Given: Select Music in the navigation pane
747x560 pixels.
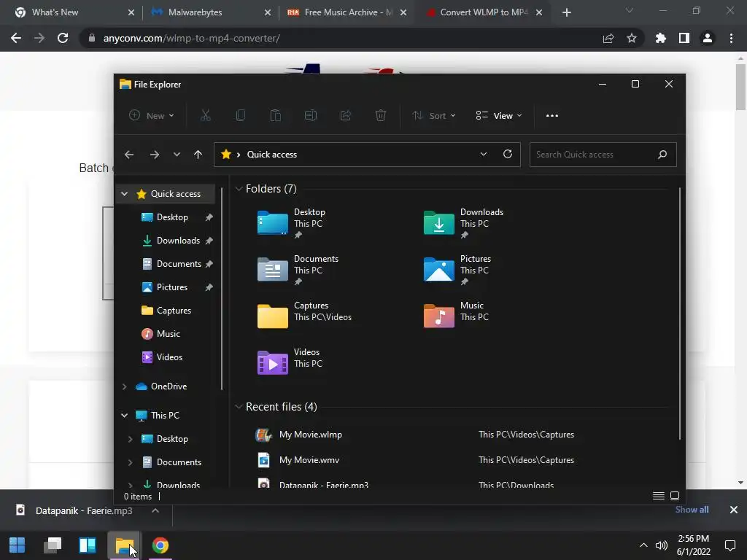Looking at the screenshot, I should (x=161, y=334).
